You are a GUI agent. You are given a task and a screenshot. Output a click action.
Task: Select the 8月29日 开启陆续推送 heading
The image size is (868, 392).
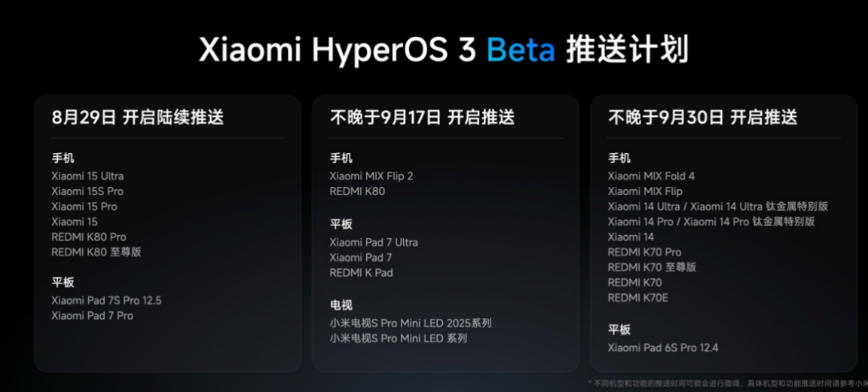(x=138, y=118)
